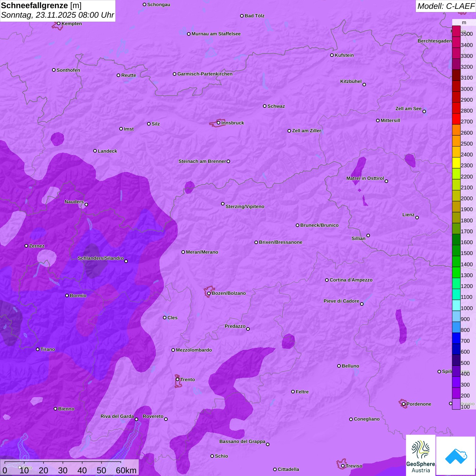Select the 100 m violet legend color
This screenshot has height=476, width=476.
(456, 404)
